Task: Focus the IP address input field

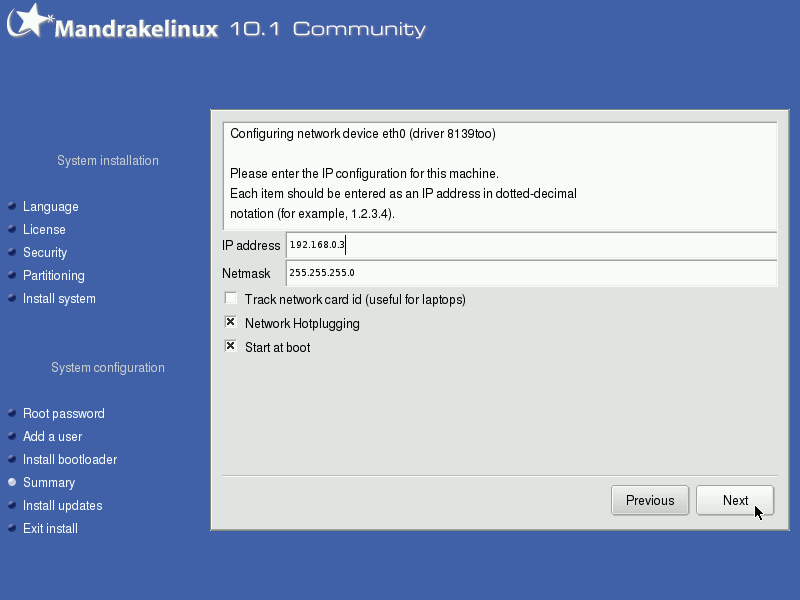Action: tap(531, 245)
